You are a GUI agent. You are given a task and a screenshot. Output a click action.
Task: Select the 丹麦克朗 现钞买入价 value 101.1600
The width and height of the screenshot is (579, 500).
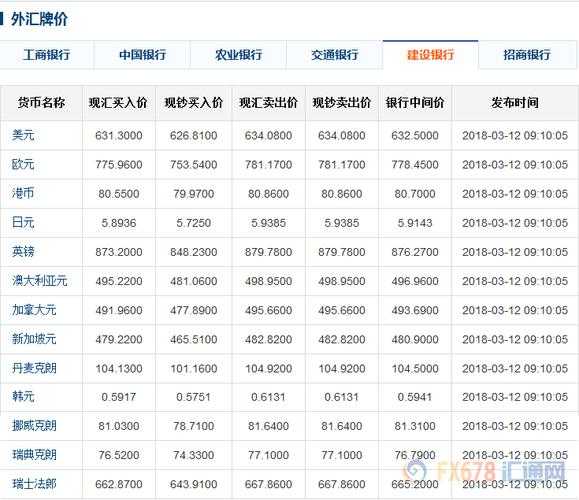tap(193, 369)
